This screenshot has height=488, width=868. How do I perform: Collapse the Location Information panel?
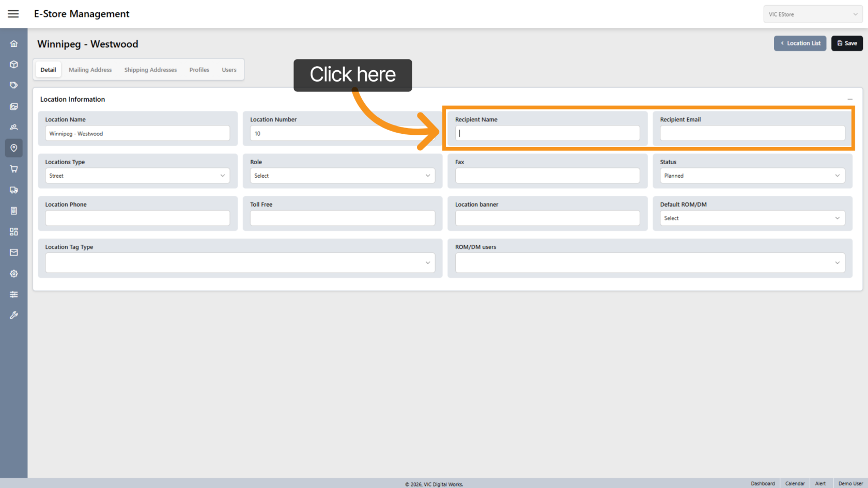[849, 99]
